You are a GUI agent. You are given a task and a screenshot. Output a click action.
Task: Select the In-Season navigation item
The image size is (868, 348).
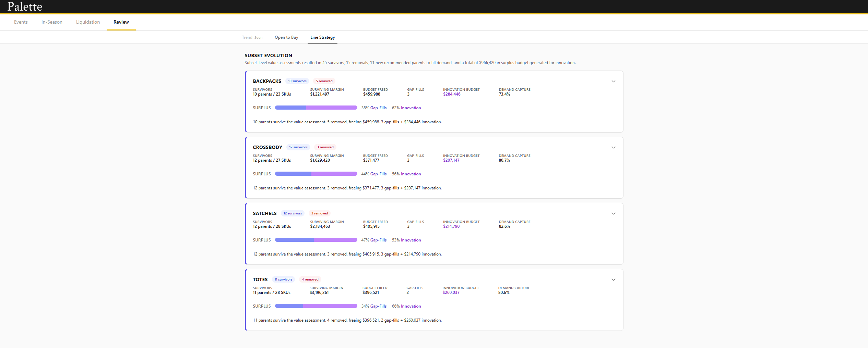click(51, 22)
